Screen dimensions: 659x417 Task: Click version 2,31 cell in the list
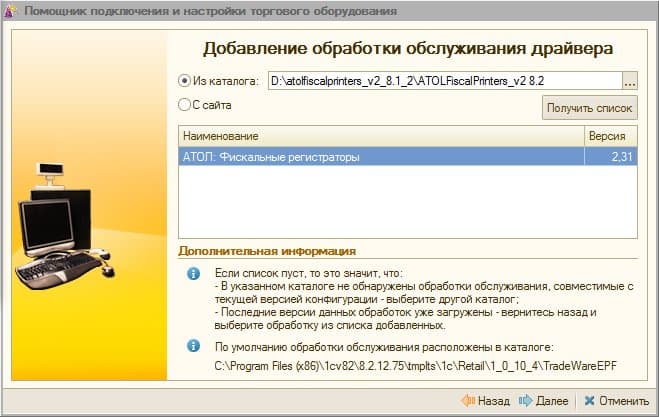click(x=611, y=157)
